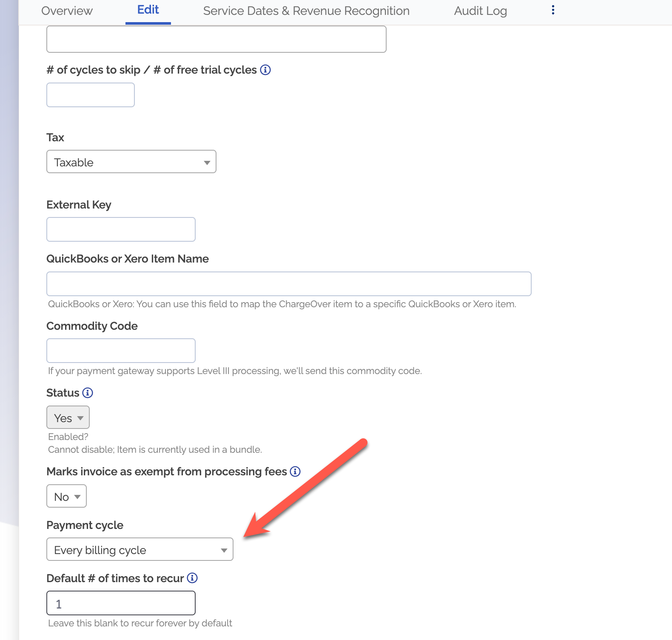Click the default times to recur field
The image size is (672, 640).
(x=121, y=603)
